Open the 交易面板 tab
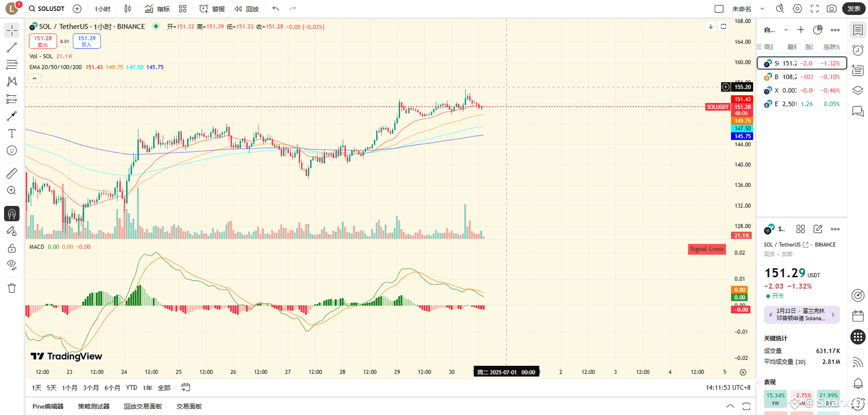Screen dimensions: 868x415 click(x=189, y=406)
